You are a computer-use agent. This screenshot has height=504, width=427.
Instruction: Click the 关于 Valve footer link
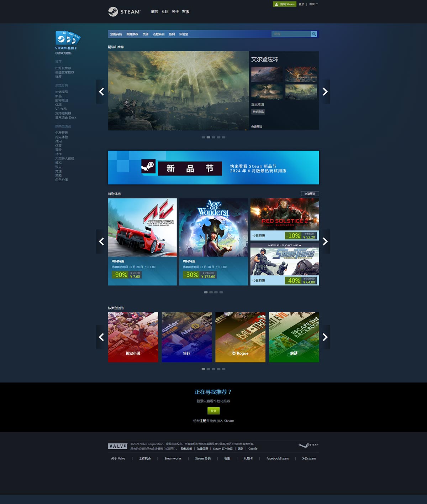click(x=118, y=458)
